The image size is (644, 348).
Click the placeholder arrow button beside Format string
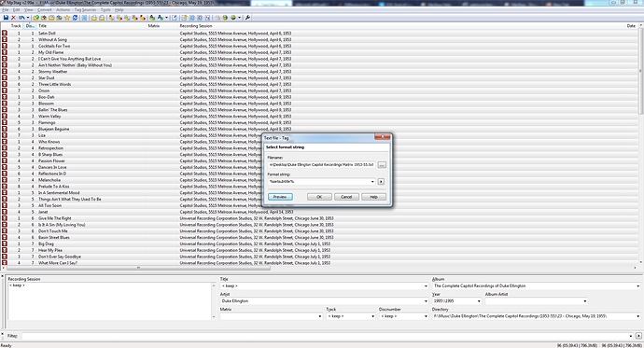tap(381, 181)
